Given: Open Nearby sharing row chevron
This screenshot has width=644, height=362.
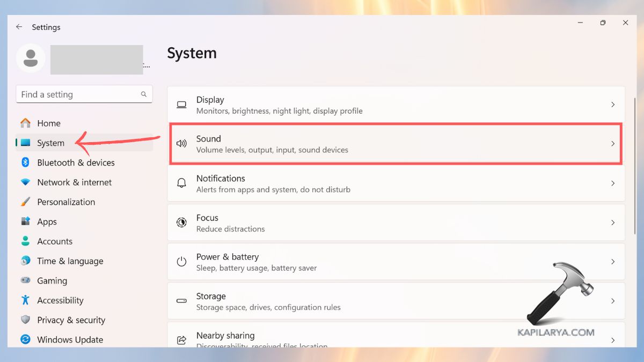Looking at the screenshot, I should click(x=613, y=340).
